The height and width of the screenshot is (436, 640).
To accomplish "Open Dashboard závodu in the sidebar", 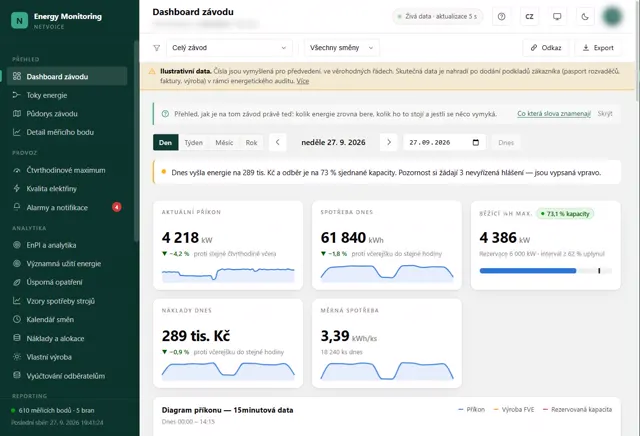I will coord(67,76).
